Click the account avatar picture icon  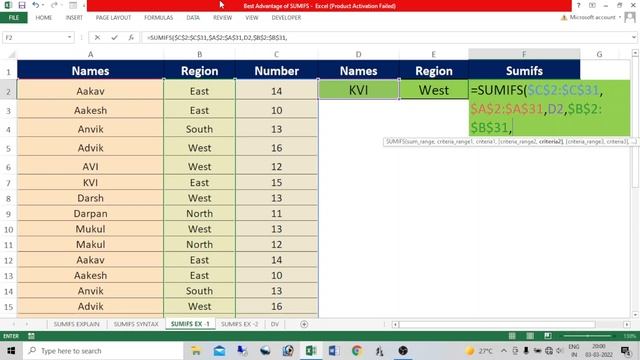point(630,17)
